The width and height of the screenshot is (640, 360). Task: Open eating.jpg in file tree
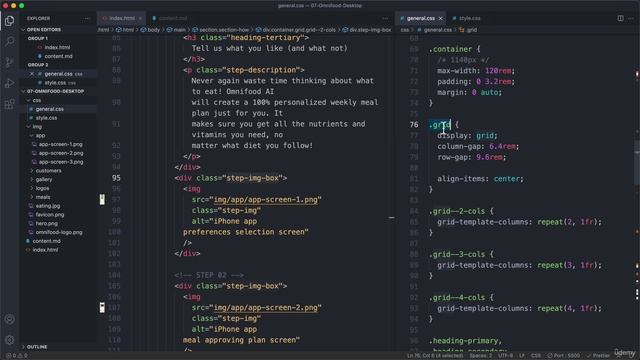tap(48, 206)
